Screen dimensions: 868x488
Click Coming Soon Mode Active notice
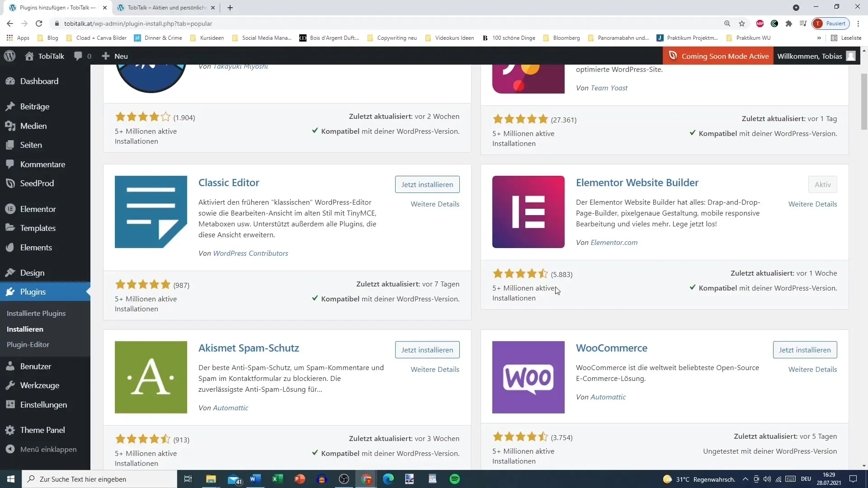point(718,56)
